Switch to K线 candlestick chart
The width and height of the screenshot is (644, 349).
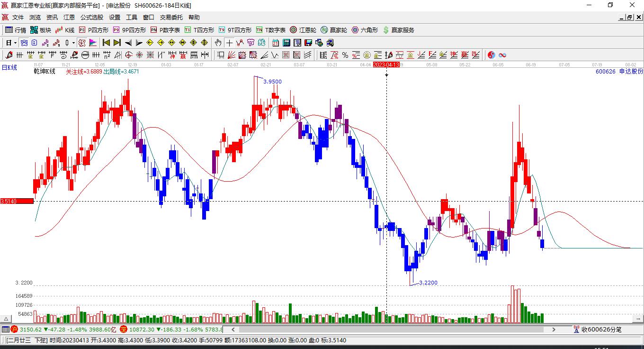pos(65,30)
